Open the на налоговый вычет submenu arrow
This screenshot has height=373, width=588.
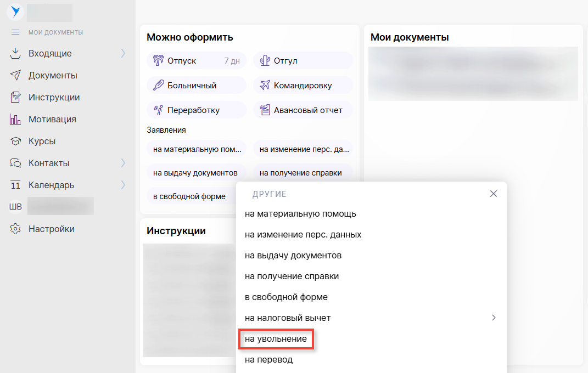point(494,318)
